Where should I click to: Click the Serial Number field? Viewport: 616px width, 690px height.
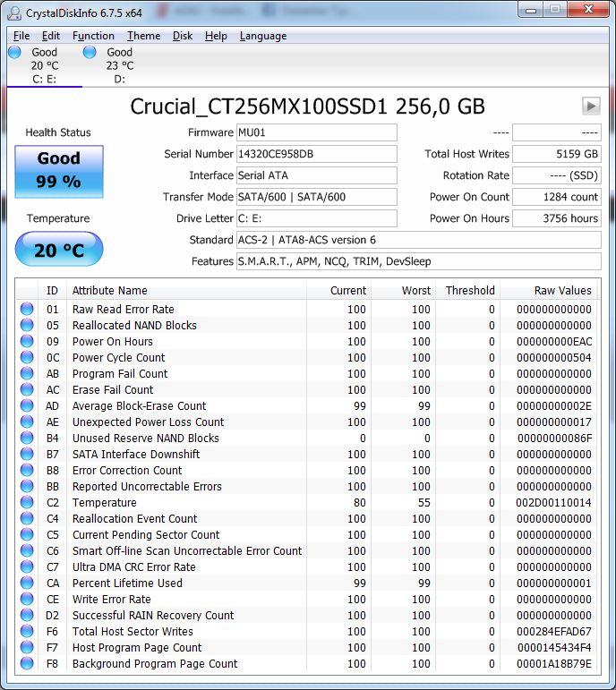(x=317, y=154)
